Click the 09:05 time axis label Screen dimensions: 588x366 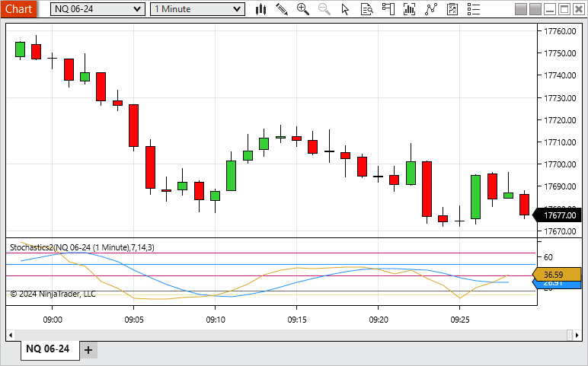(x=134, y=320)
